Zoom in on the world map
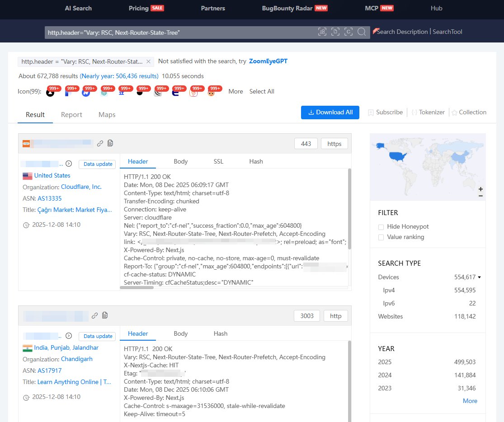Screen dimensions: 504x422 [480, 188]
